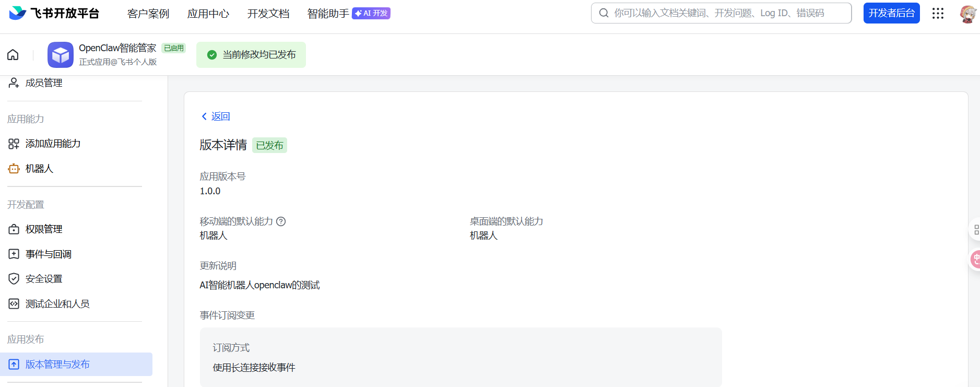
Task: Click the OpenClaw智能管家 app name
Action: click(x=117, y=48)
